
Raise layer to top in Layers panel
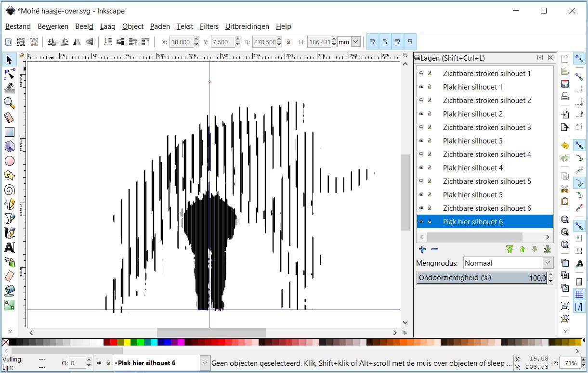[x=510, y=249]
